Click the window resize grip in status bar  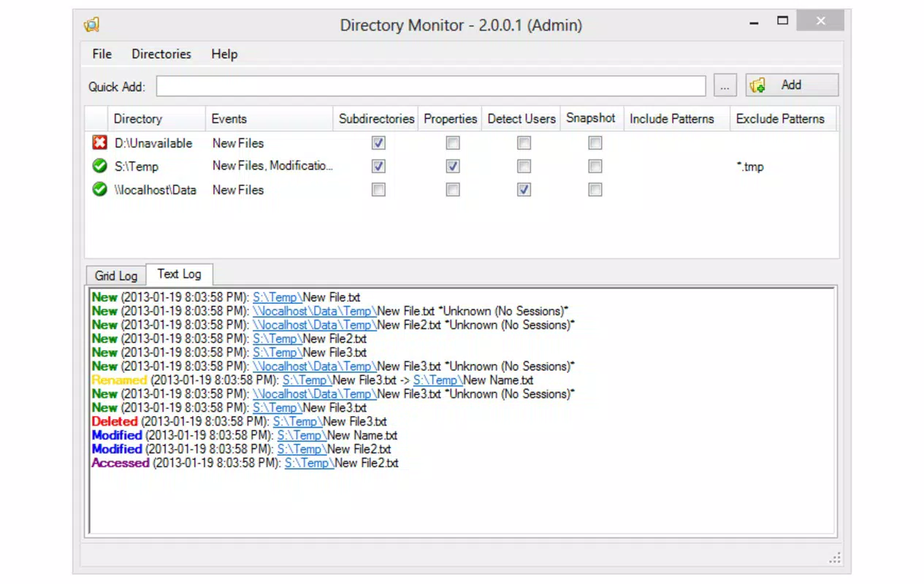point(835,558)
